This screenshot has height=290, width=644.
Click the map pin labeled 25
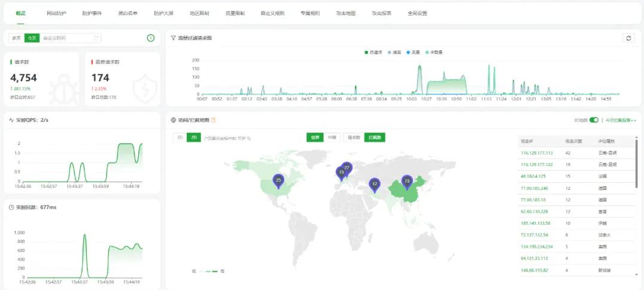click(278, 182)
